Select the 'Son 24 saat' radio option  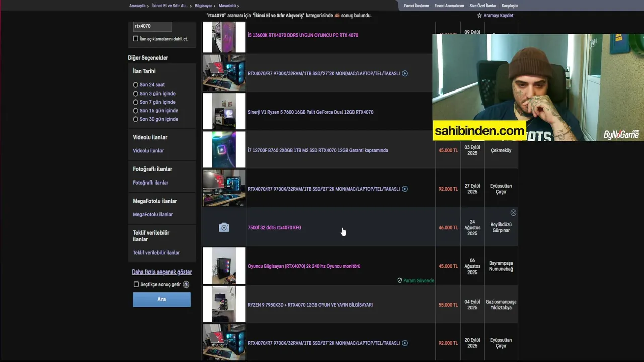(x=136, y=85)
